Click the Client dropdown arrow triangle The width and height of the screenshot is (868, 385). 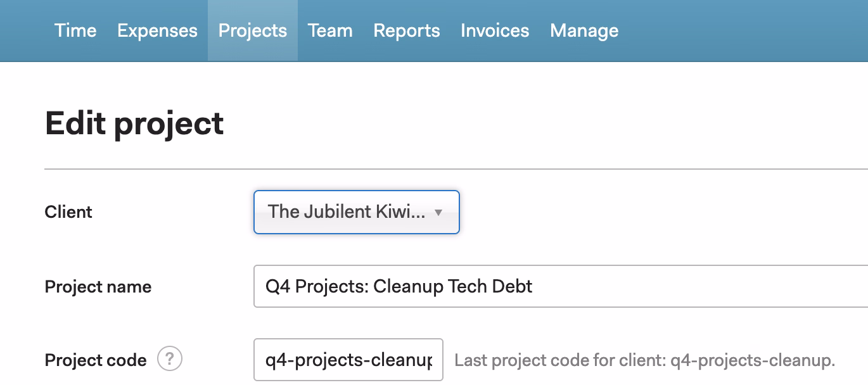click(x=438, y=213)
